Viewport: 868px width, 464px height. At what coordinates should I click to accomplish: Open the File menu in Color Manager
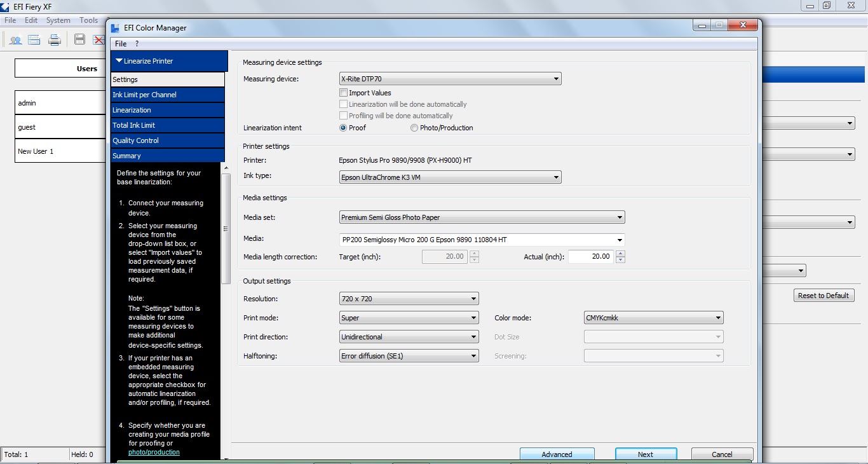click(120, 43)
